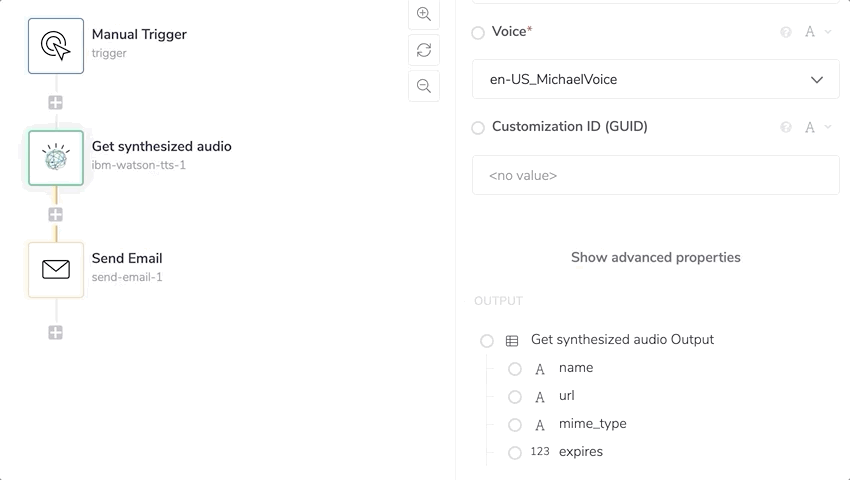
Task: Reset the canvas zoom with refresh icon
Action: [424, 50]
